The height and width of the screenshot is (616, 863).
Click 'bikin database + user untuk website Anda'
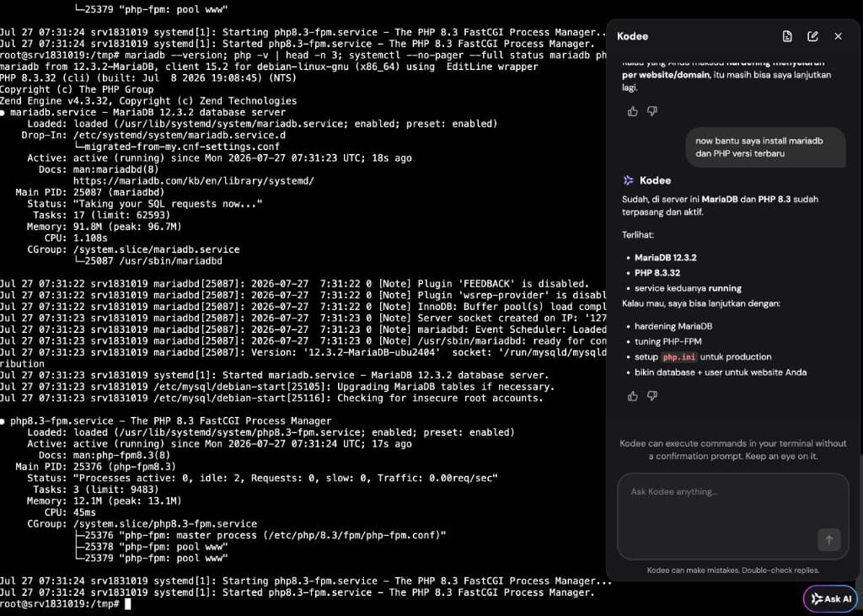point(721,372)
